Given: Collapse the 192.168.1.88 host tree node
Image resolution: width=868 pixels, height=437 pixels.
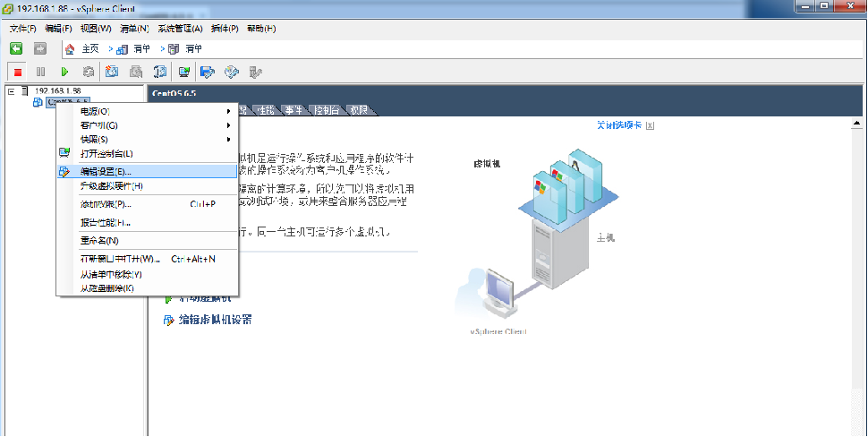Looking at the screenshot, I should pyautogui.click(x=11, y=91).
